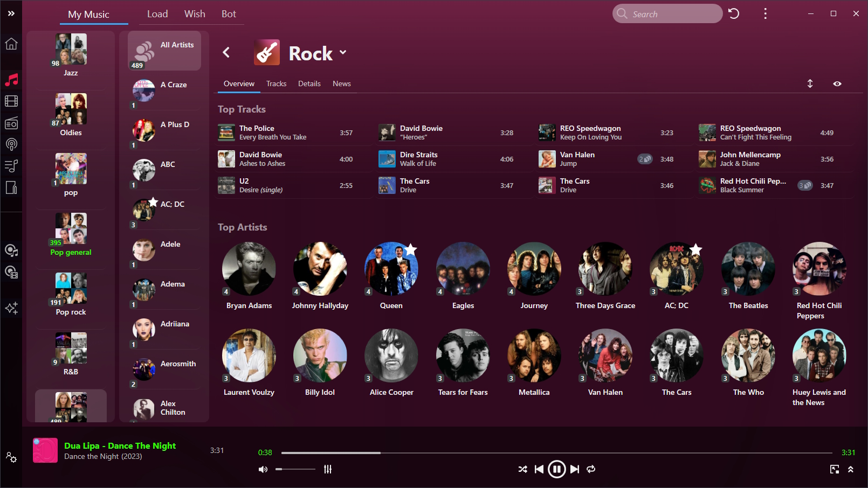The image size is (868, 488).
Task: Skip to next track
Action: 575,469
